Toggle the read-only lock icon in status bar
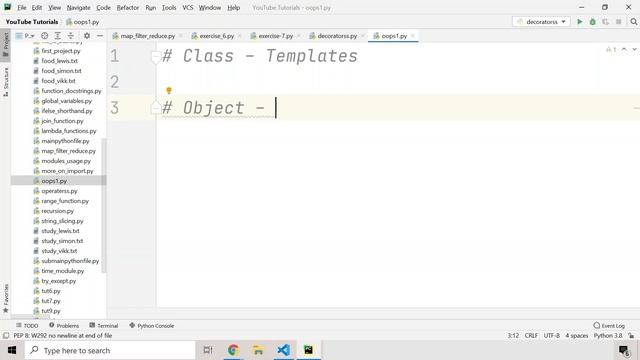This screenshot has height=360, width=640. click(631, 336)
